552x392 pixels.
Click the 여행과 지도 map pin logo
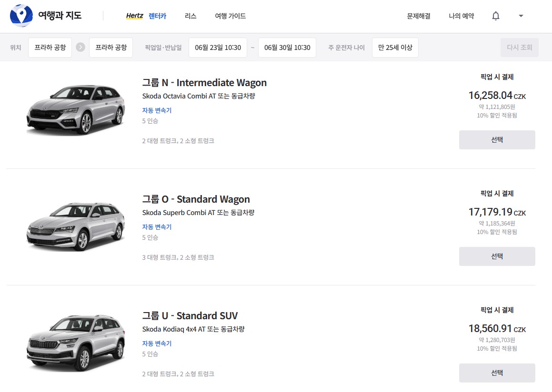tap(21, 15)
